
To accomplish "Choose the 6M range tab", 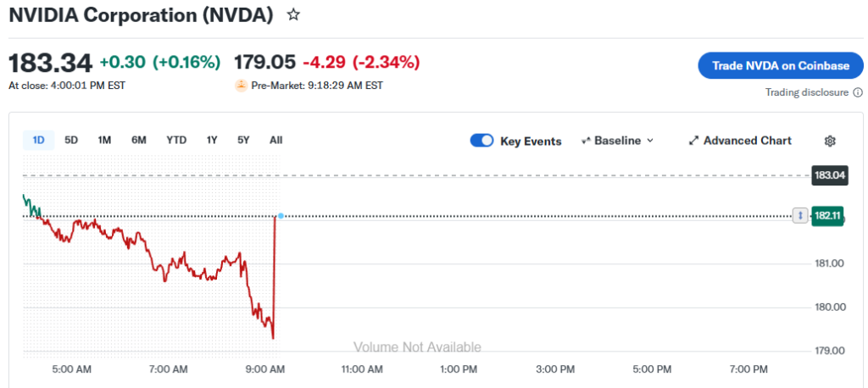I will tap(139, 140).
